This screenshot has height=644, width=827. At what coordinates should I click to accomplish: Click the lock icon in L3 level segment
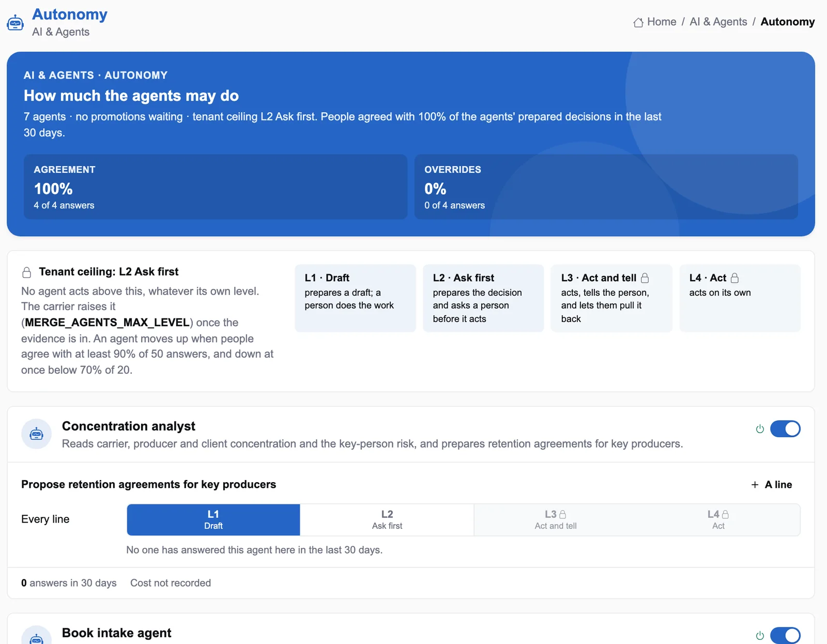point(563,515)
